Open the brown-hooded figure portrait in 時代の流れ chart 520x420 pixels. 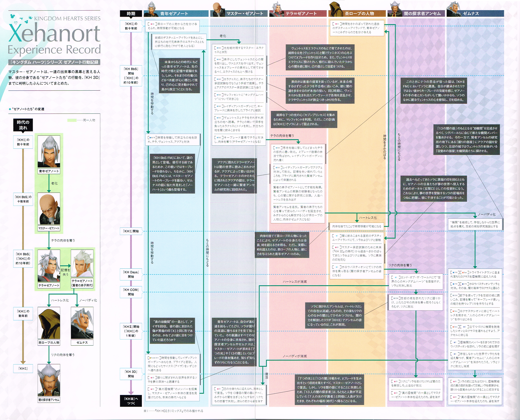(49, 323)
